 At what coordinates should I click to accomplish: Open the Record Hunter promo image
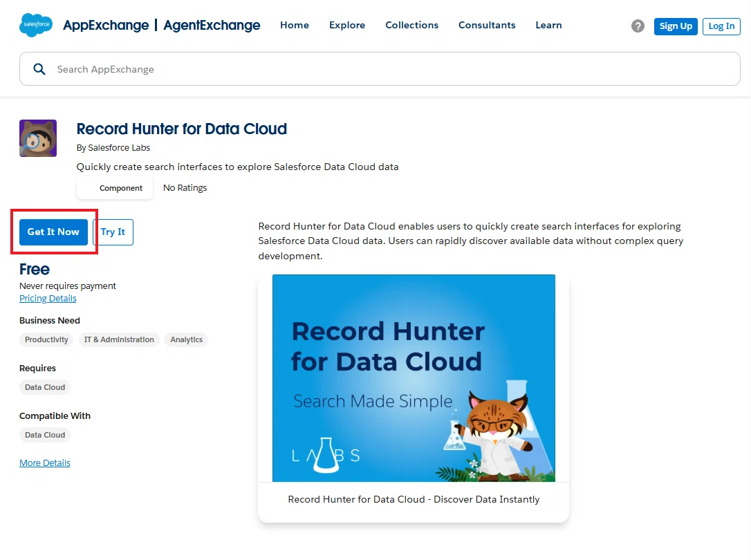(414, 378)
